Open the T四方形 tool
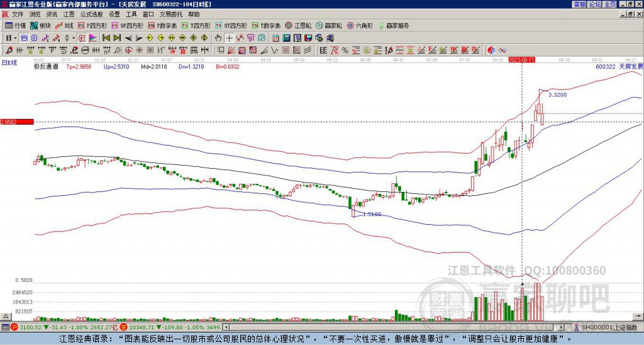The height and width of the screenshot is (345, 644). coord(196,25)
